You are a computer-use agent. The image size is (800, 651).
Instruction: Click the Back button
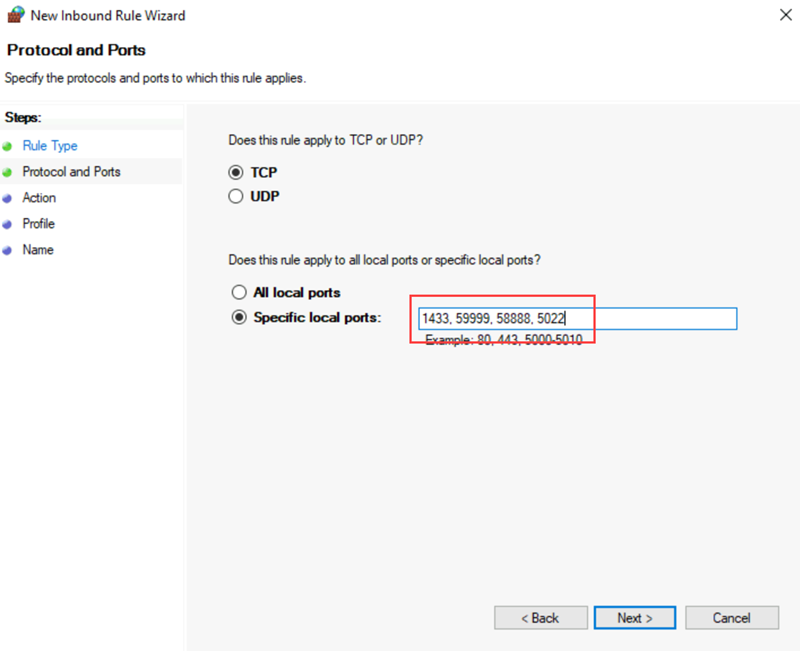click(540, 617)
